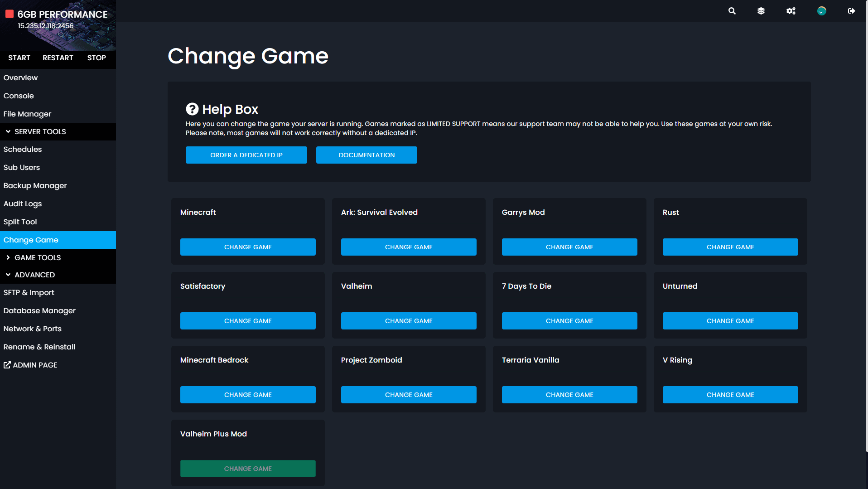
Task: Click the Help Box question mark icon
Action: (192, 109)
